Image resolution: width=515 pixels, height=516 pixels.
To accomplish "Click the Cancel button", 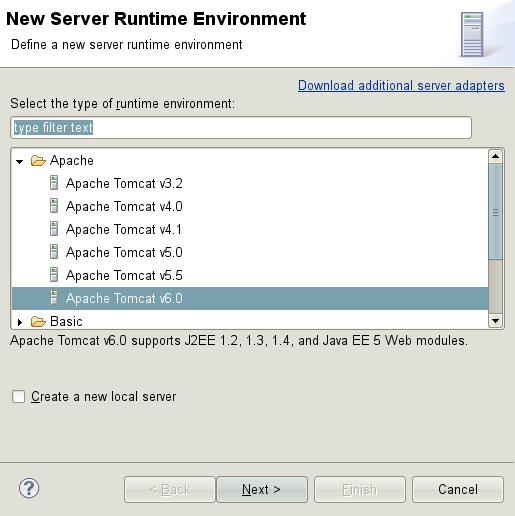I will pyautogui.click(x=458, y=489).
